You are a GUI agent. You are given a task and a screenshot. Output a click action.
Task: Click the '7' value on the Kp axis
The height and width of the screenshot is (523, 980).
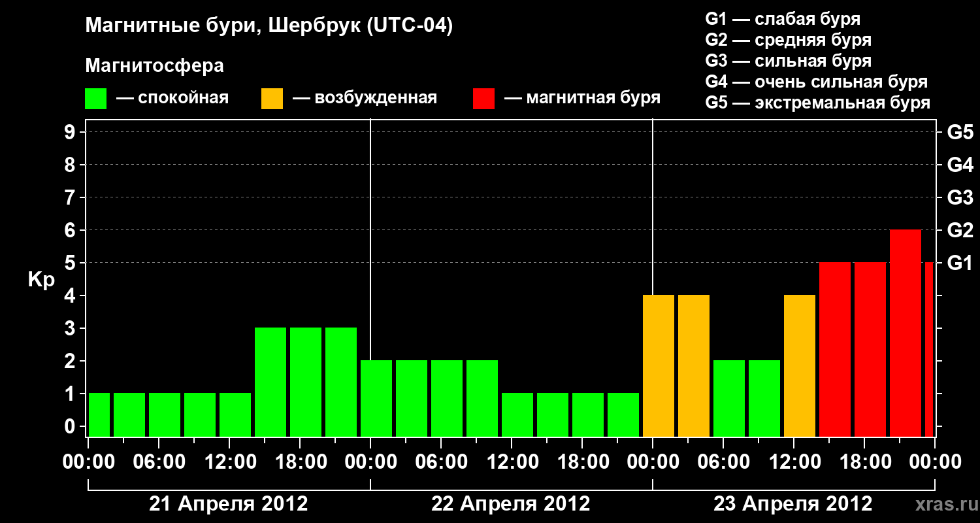click(x=71, y=197)
